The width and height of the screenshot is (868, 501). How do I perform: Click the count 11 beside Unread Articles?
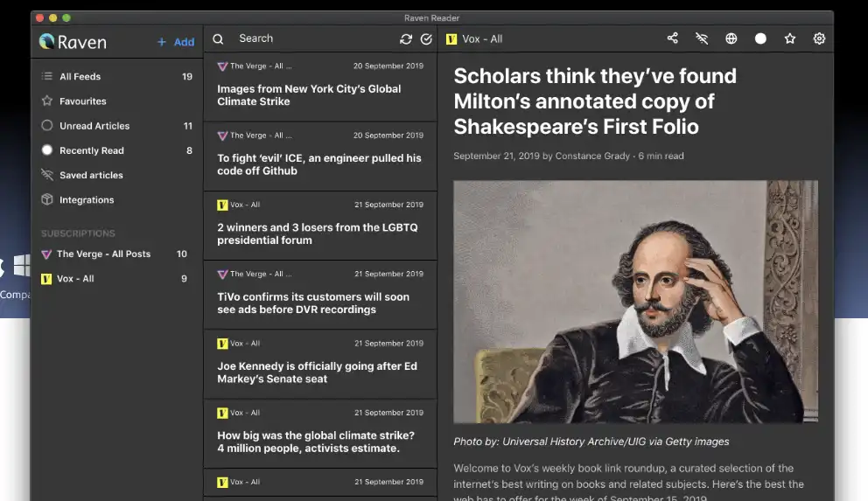click(x=187, y=126)
